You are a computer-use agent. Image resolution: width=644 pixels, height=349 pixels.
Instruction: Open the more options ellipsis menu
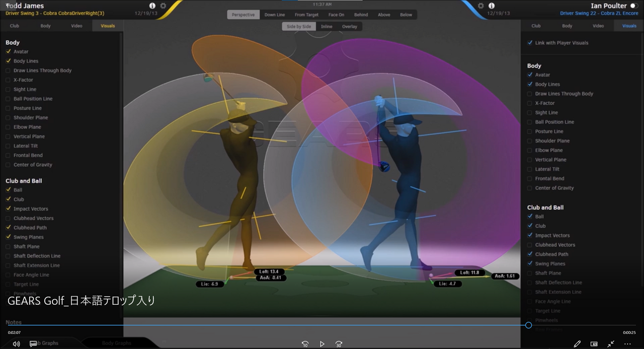627,344
